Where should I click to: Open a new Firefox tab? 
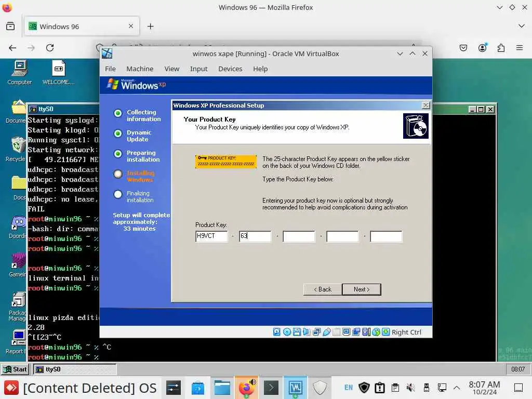click(150, 26)
